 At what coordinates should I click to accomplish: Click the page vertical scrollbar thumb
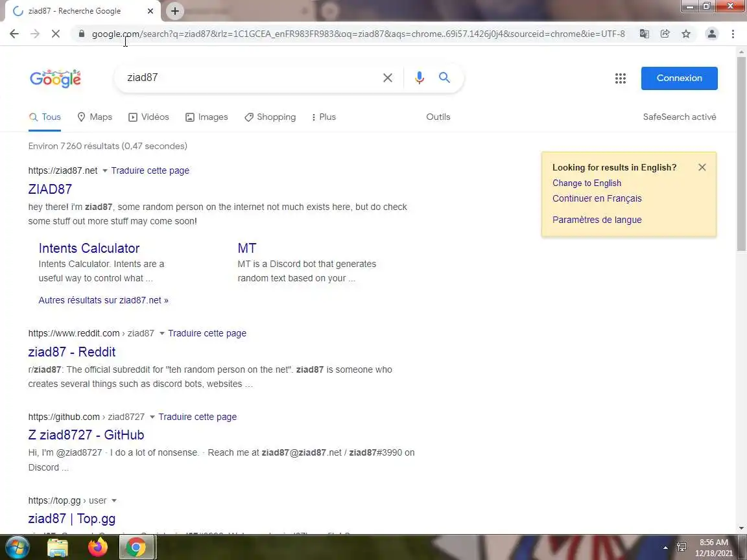pyautogui.click(x=741, y=154)
